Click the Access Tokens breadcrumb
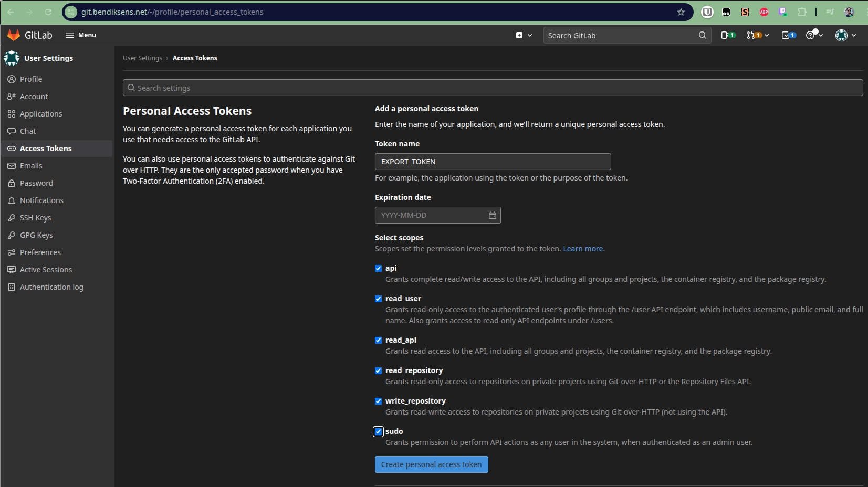Viewport: 868px width, 487px height. tap(195, 58)
